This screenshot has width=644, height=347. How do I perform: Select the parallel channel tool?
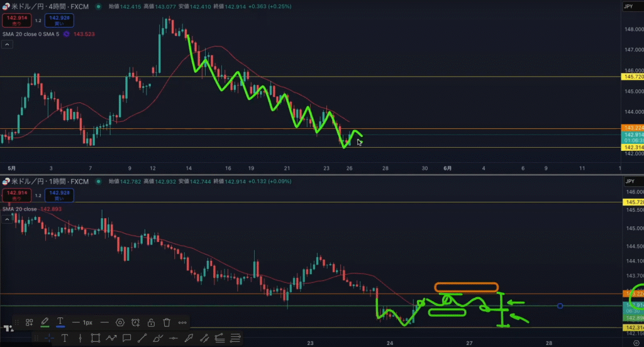pyautogui.click(x=204, y=338)
